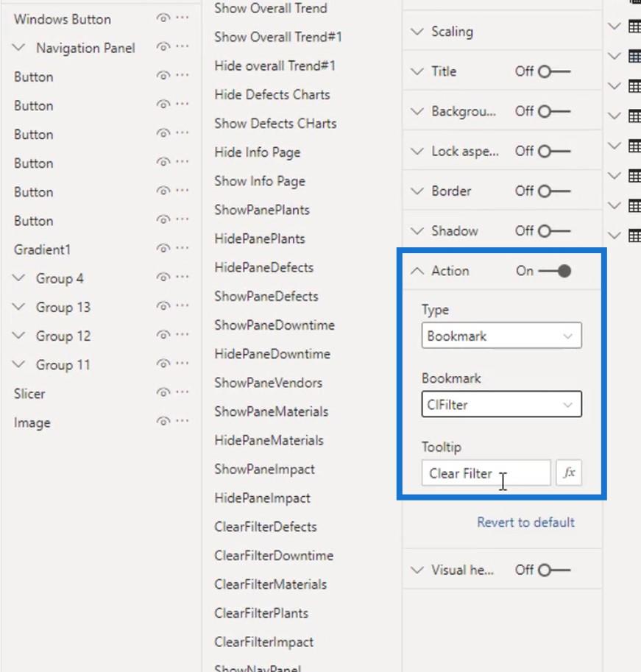
Task: Select Show Defects CHarts bookmark
Action: coord(275,124)
